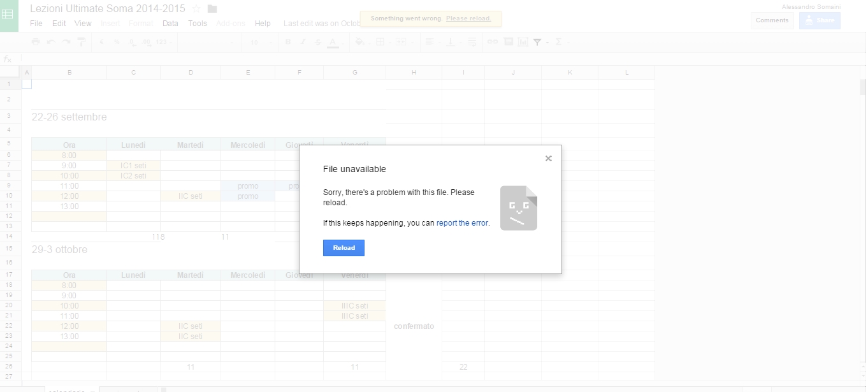868x392 pixels.
Task: Toggle the Filter icon
Action: pos(538,42)
